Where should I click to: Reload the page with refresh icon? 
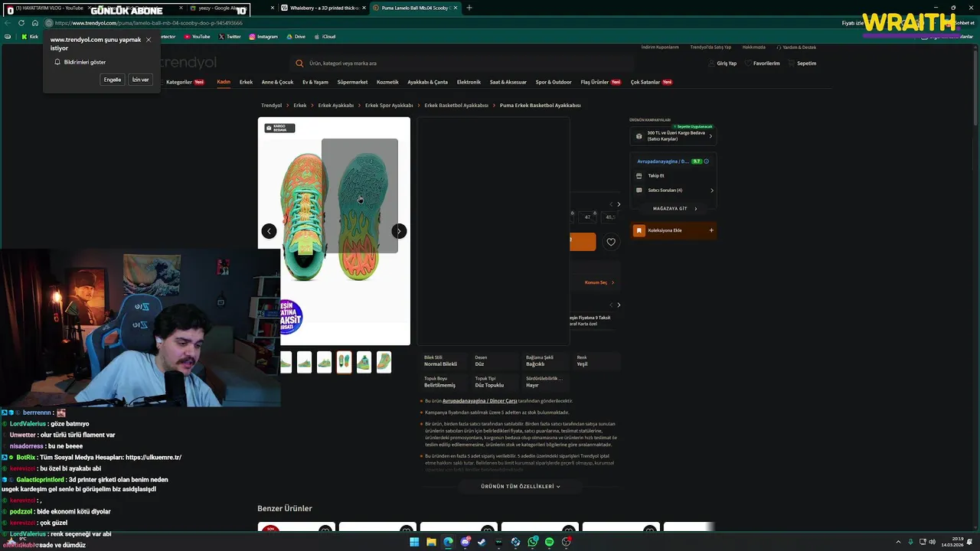click(x=21, y=23)
